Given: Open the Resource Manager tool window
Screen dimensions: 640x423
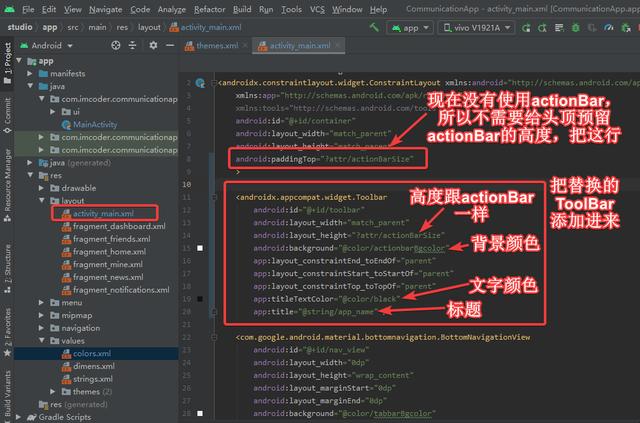Looking at the screenshot, I should (x=7, y=185).
